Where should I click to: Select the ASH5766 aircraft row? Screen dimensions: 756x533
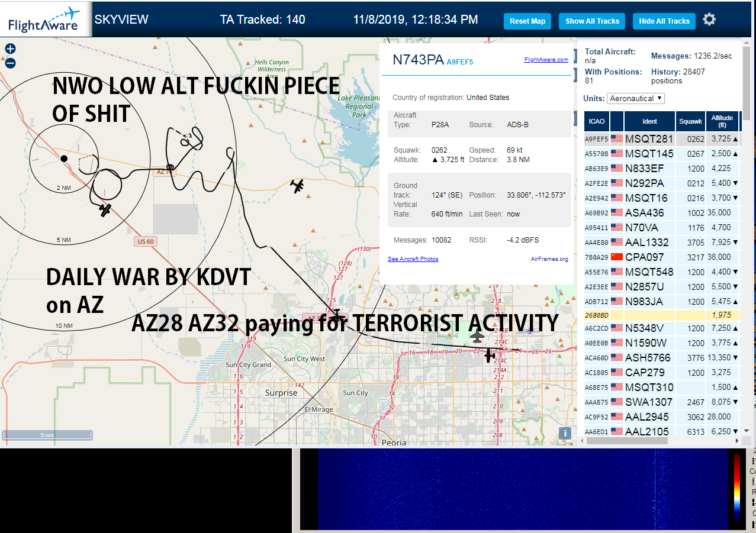[662, 358]
